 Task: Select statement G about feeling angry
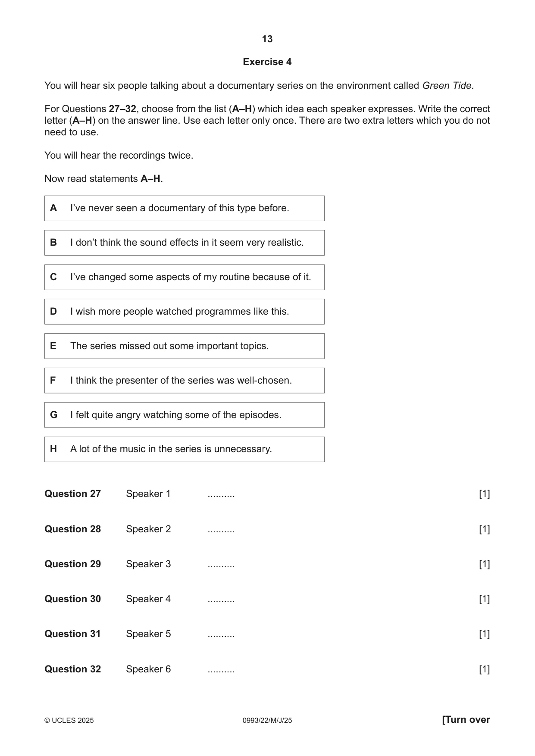click(x=185, y=415)
